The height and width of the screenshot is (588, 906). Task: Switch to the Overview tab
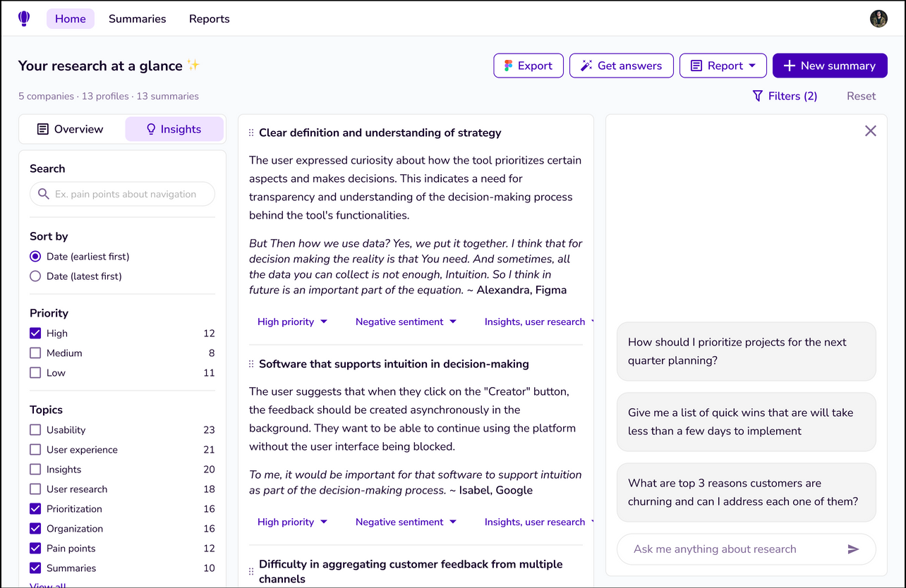click(71, 129)
